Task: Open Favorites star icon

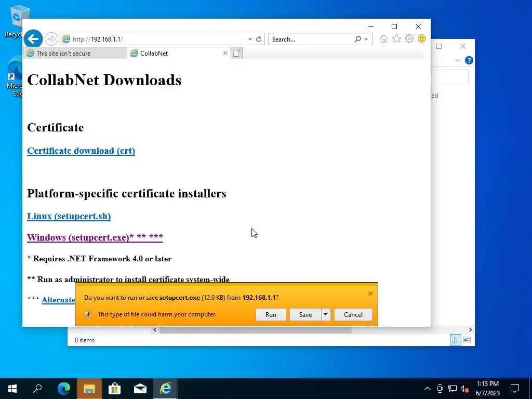Action: pos(396,38)
